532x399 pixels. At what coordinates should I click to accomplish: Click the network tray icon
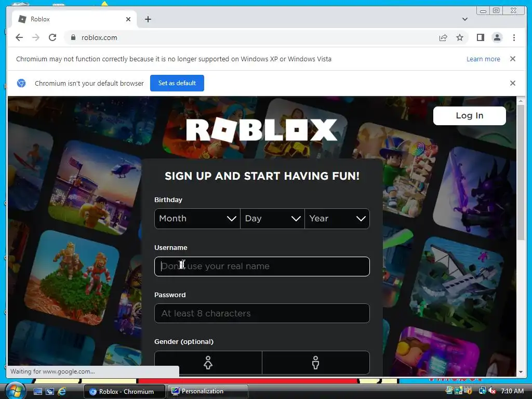[x=482, y=391]
